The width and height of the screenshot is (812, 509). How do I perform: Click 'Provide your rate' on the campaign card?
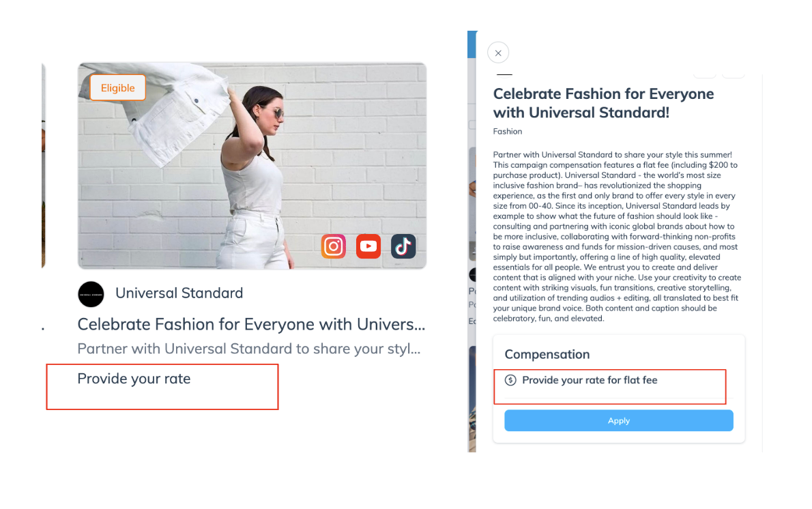134,379
